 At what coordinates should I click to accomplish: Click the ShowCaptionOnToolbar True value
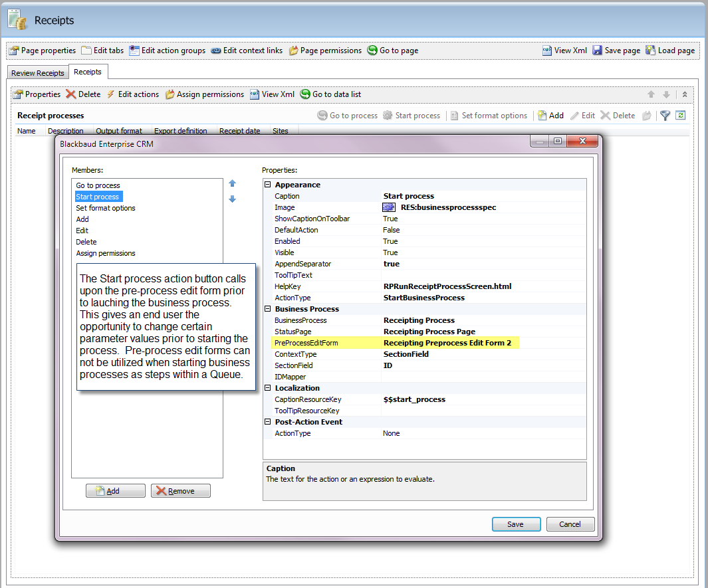click(x=391, y=219)
